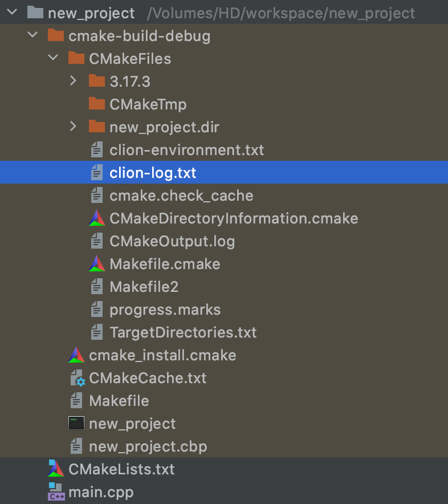This screenshot has width=448, height=504.
Task: Collapse the CMakeFiles folder arrow
Action: 53,58
